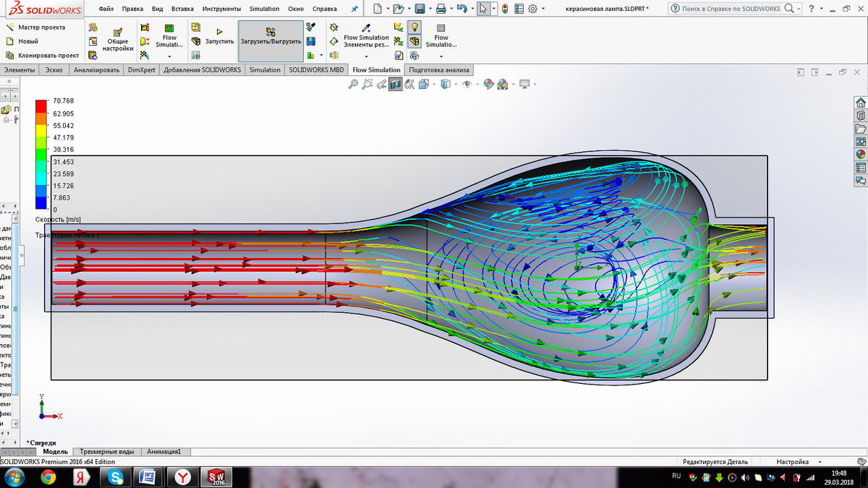
Task: Toggle the Section View icon
Action: pos(395,84)
